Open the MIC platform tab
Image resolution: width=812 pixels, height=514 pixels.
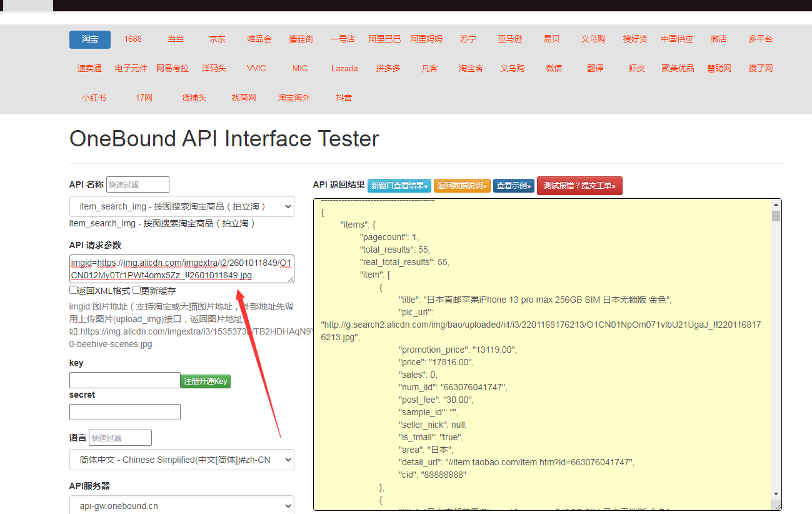(300, 68)
